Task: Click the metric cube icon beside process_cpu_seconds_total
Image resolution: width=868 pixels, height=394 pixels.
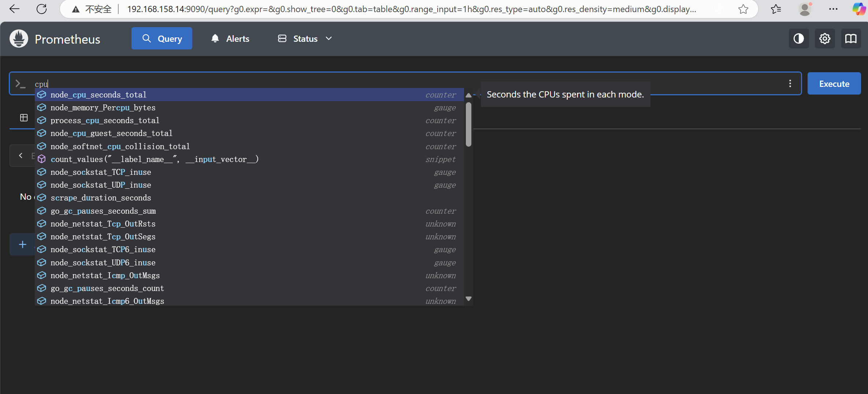Action: [42, 120]
